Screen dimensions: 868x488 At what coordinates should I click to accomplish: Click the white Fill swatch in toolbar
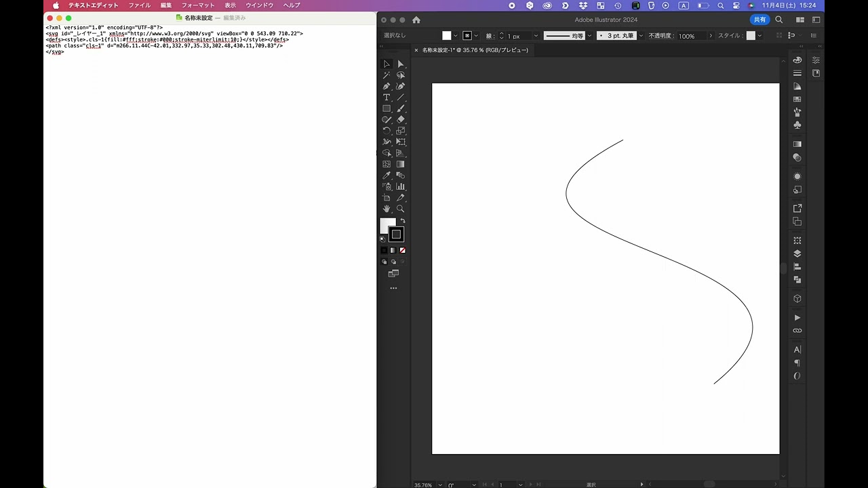click(x=386, y=224)
